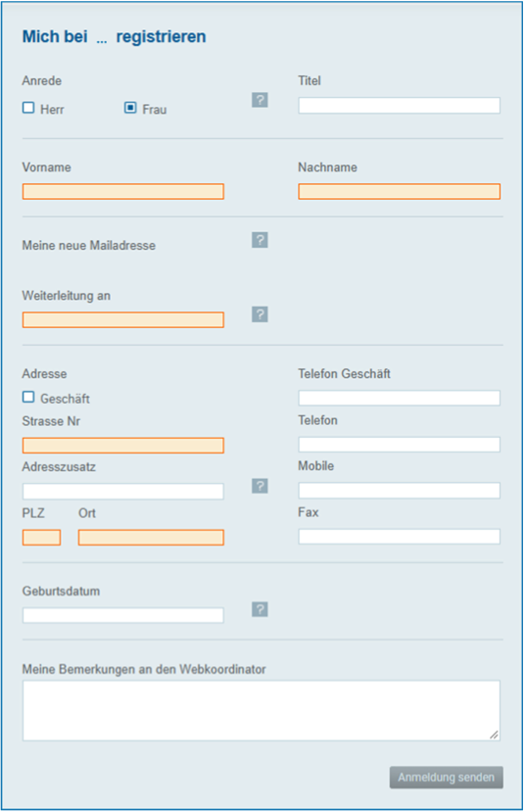The height and width of the screenshot is (812, 525).
Task: Click the Anmeldung senden button
Action: (x=447, y=778)
